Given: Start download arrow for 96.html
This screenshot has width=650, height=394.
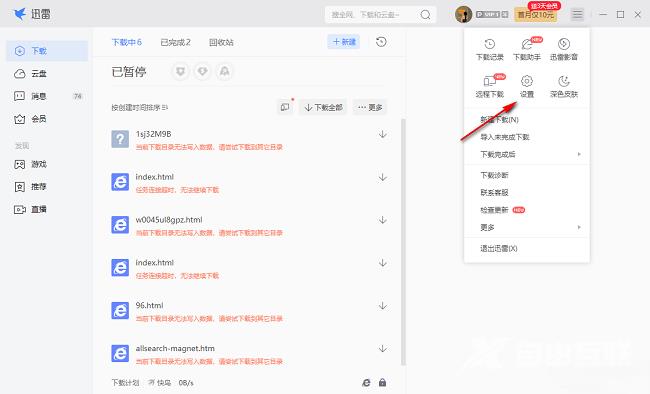Looking at the screenshot, I should click(x=383, y=306).
